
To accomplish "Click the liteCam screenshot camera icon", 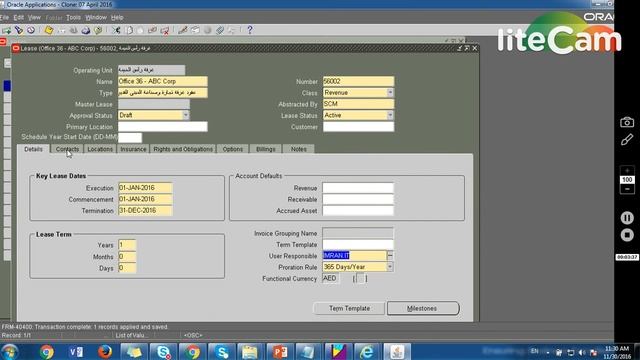I will coord(627,122).
